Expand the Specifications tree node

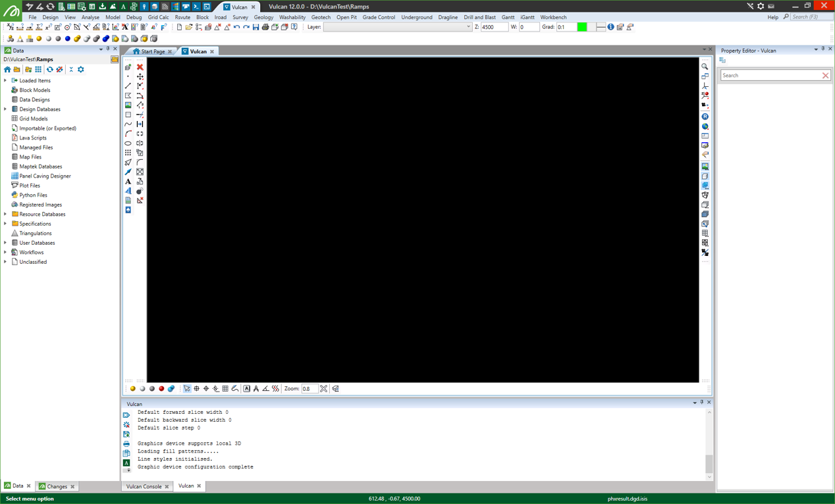pos(5,224)
